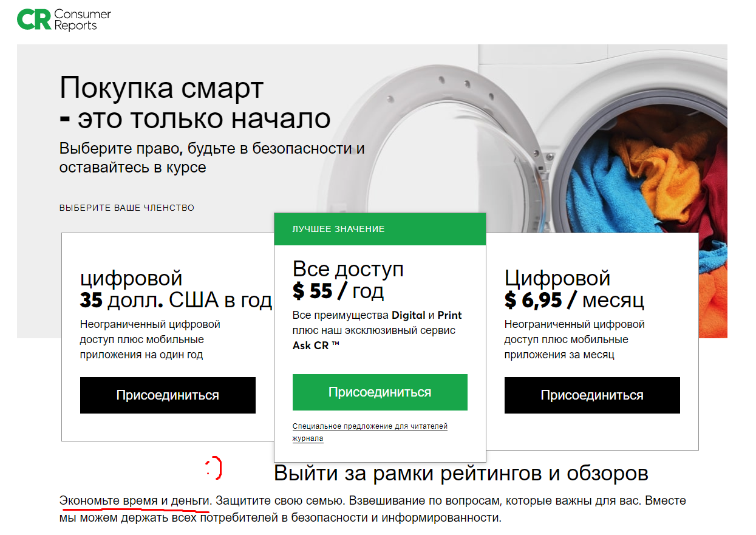The width and height of the screenshot is (756, 535).
Task: Click the underlined Экономьте время и деньги text
Action: pos(135,502)
